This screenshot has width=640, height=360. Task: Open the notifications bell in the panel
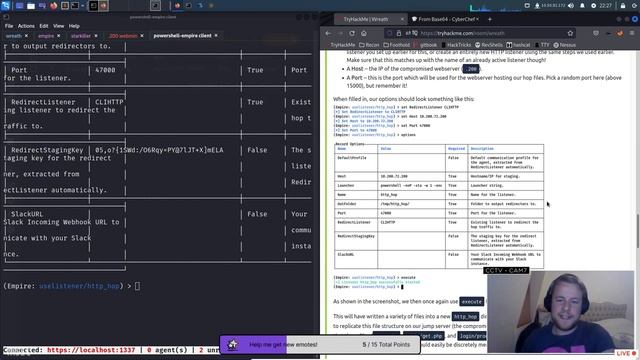click(x=582, y=6)
